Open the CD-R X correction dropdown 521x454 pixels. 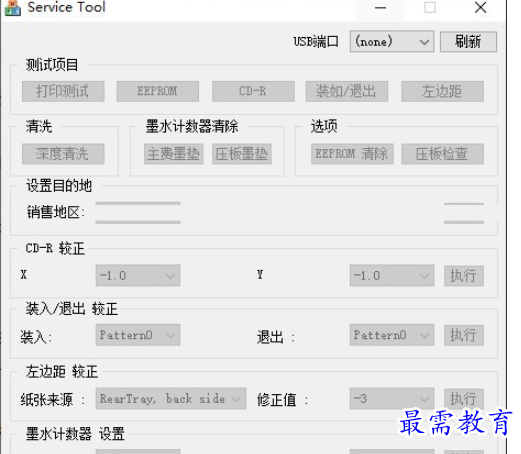tap(138, 275)
